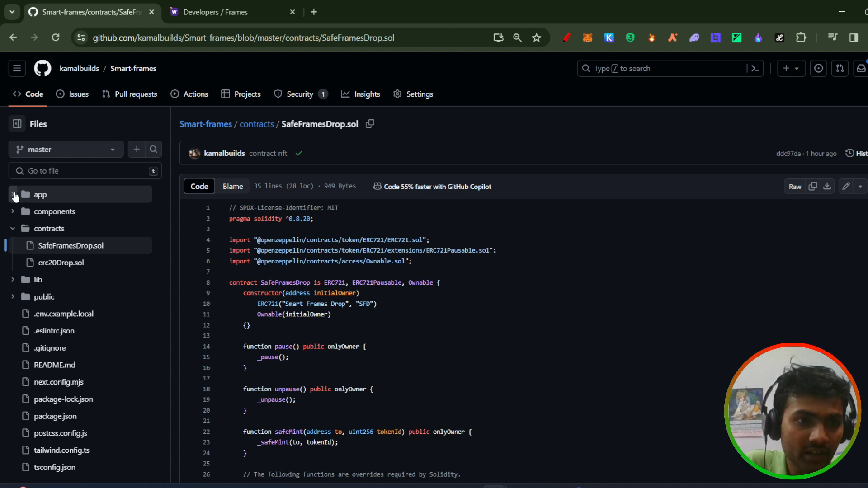Image resolution: width=868 pixels, height=488 pixels.
Task: Switch to the Blame view
Action: (x=233, y=187)
